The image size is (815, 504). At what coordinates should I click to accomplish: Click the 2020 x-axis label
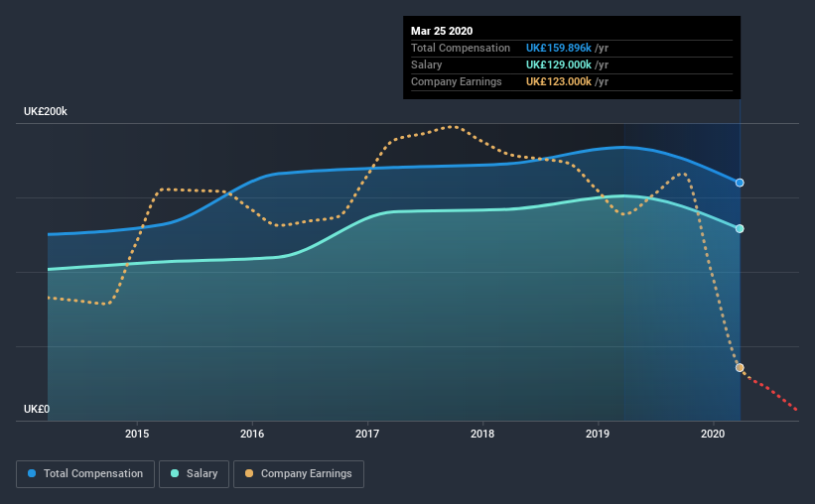click(713, 434)
